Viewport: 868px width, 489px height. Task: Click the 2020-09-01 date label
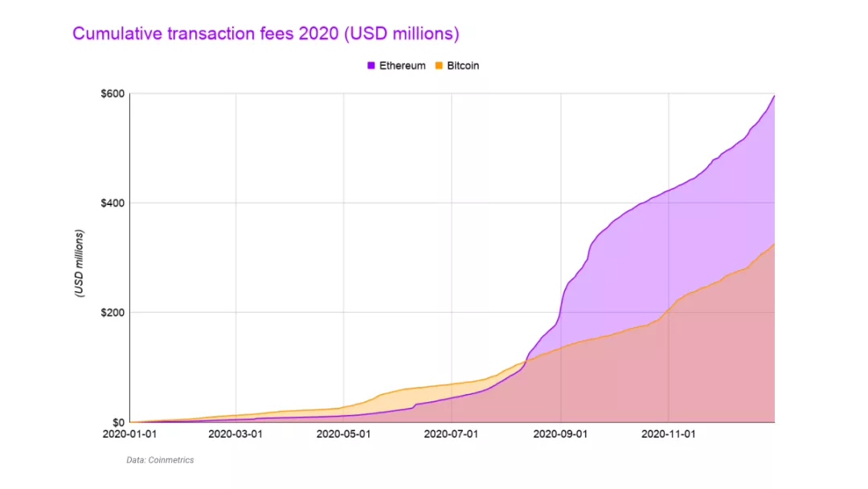pos(560,434)
